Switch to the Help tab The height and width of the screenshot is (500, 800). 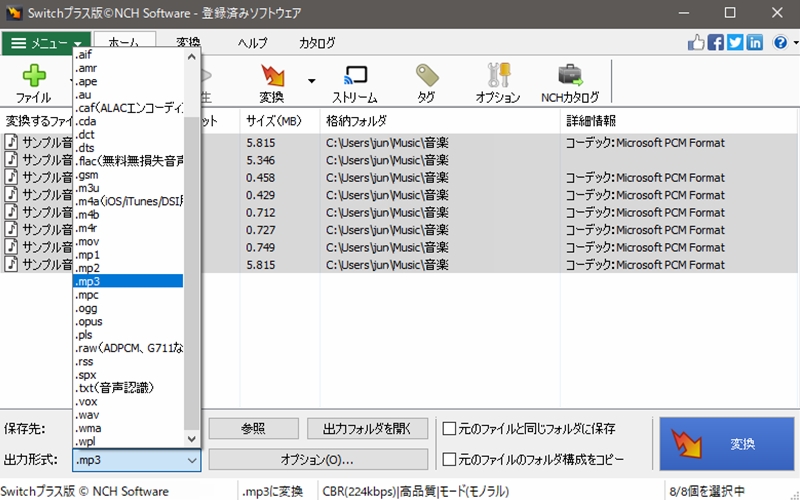(253, 43)
